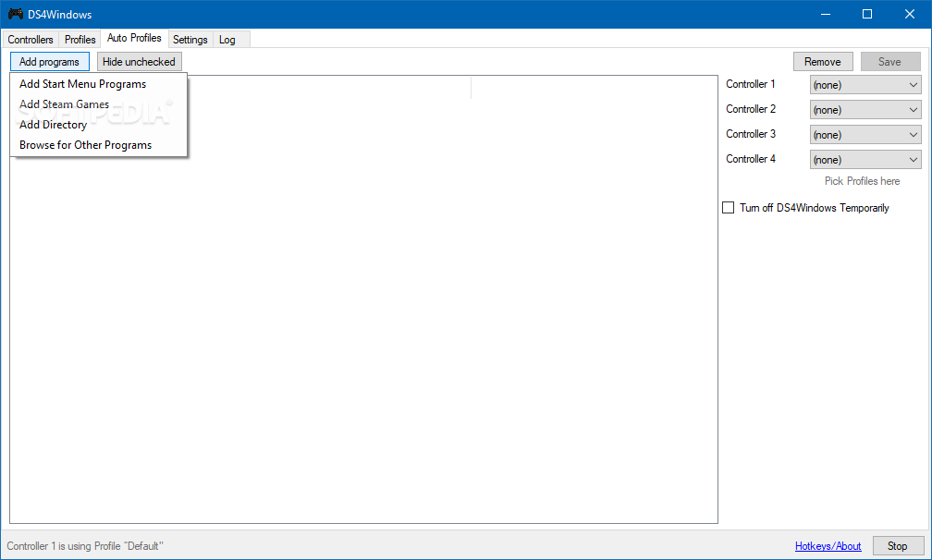The height and width of the screenshot is (560, 932).
Task: Switch to the Controllers tab
Action: pyautogui.click(x=31, y=39)
